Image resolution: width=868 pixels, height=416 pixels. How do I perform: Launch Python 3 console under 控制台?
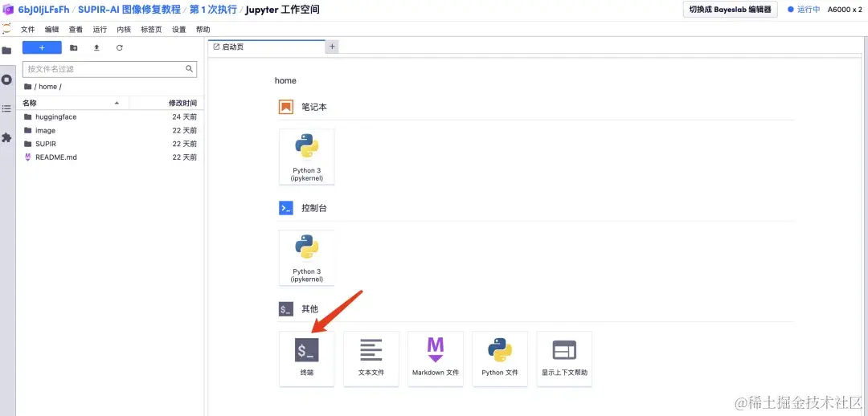[x=307, y=258]
